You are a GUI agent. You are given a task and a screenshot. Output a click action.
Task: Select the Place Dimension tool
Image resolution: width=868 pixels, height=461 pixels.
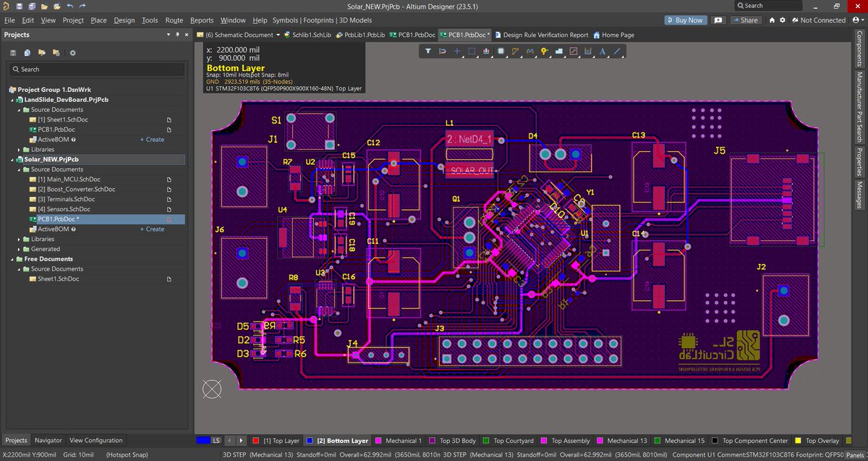pyautogui.click(x=587, y=51)
